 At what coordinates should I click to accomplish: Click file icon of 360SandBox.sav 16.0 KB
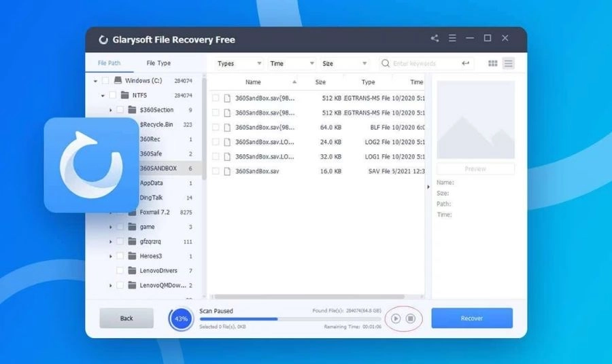click(x=227, y=171)
